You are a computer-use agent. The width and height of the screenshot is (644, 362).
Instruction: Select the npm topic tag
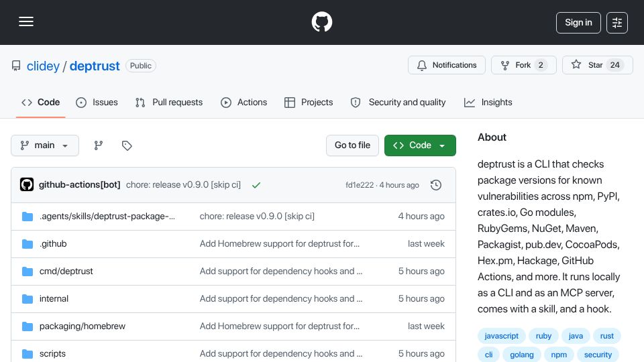click(559, 355)
